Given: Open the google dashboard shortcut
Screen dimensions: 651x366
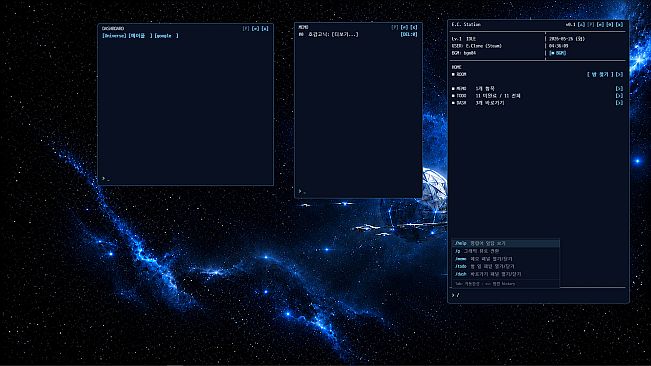Looking at the screenshot, I should tap(166, 36).
